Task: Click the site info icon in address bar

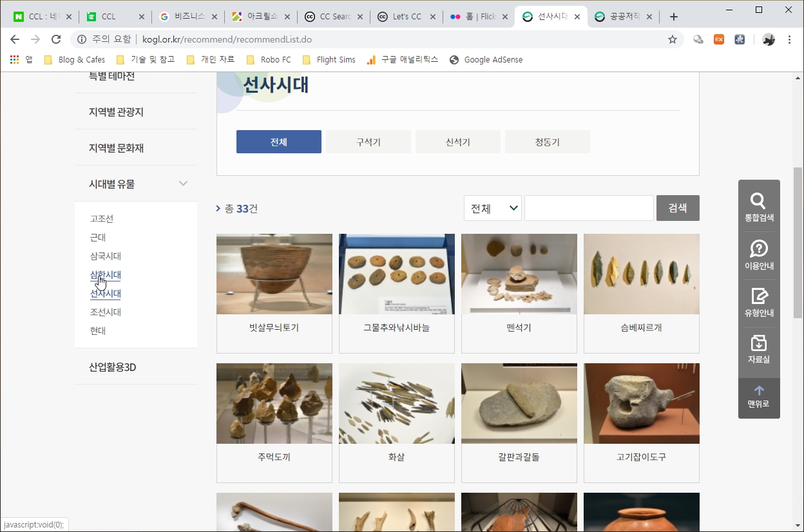Action: coord(82,39)
